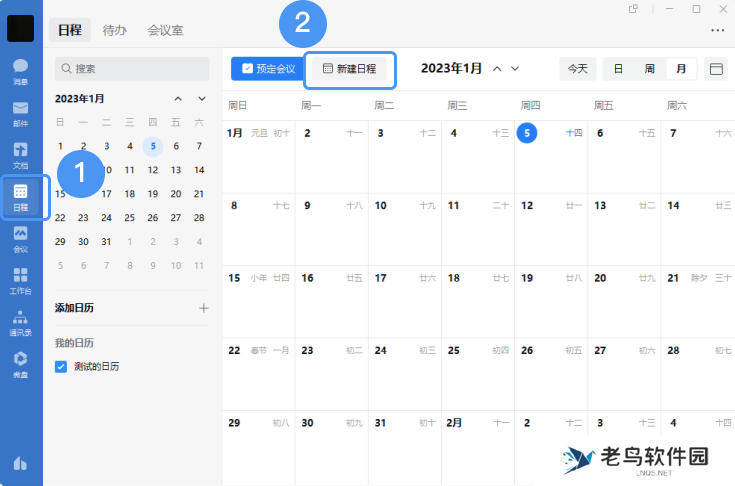Screen dimensions: 735x486
Task: Go to previous month in main calendar header
Action: coord(497,68)
